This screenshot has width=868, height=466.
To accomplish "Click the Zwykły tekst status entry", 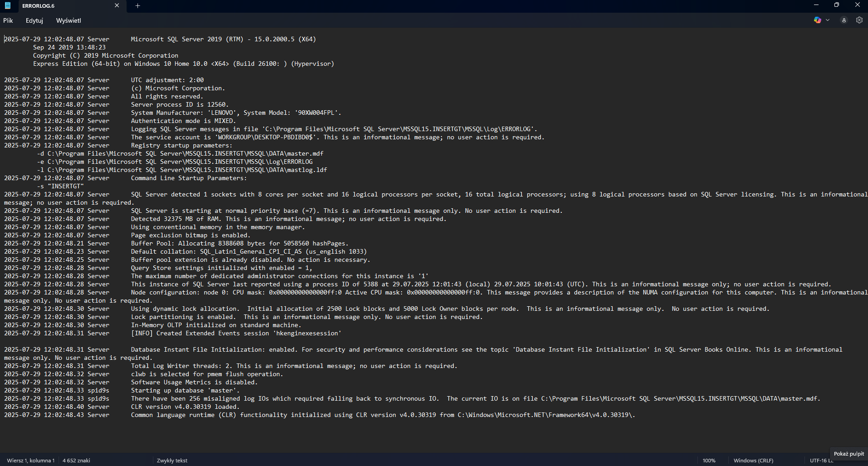I will [172, 461].
